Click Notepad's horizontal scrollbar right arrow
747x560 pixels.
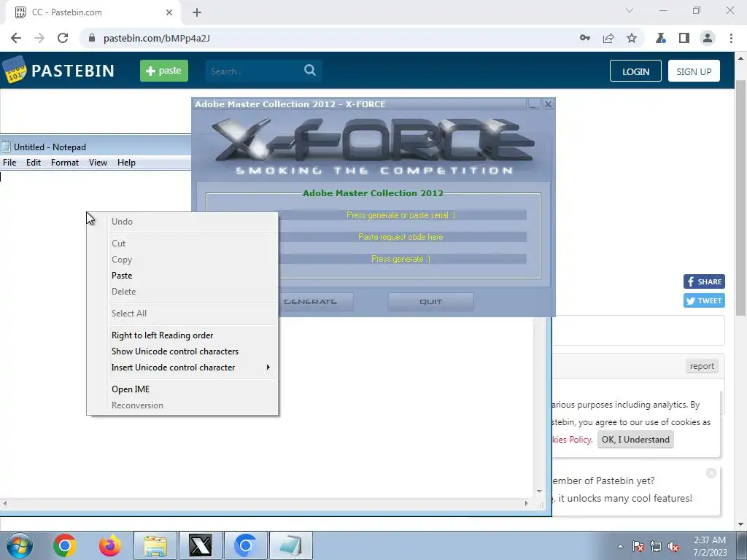click(x=527, y=503)
